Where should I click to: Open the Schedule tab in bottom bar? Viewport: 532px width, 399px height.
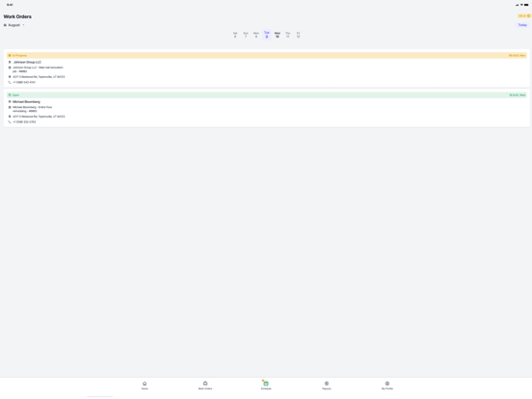click(266, 386)
